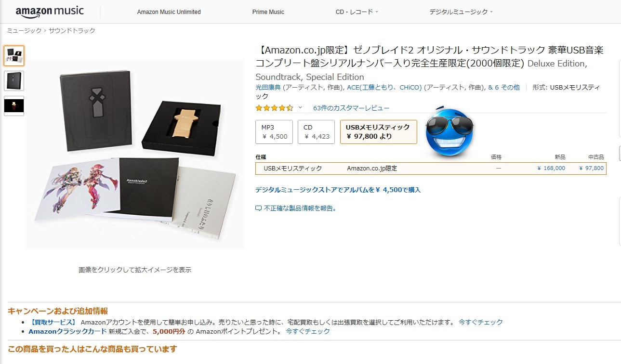Open the main product image
Image resolution: width=621 pixels, height=364 pixels.
pos(135,154)
